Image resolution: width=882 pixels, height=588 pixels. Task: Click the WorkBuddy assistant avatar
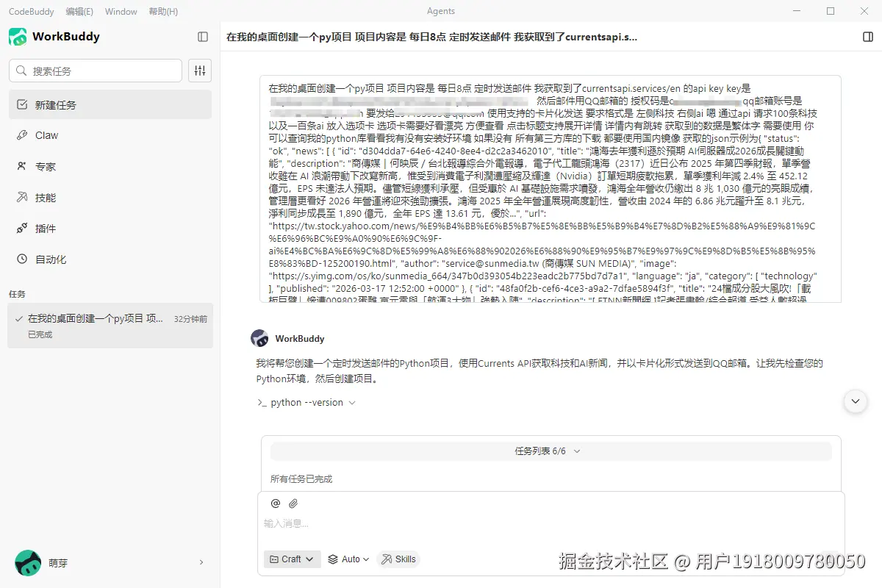click(259, 338)
